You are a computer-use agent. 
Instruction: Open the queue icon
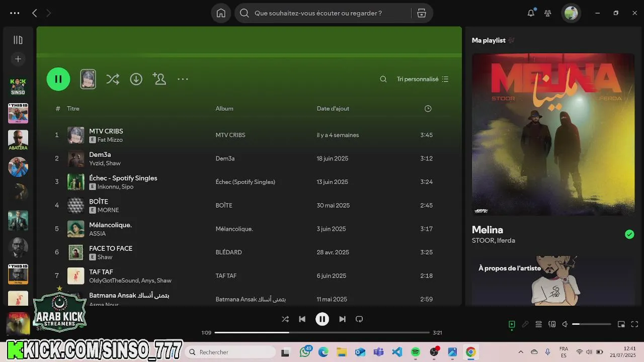pos(538,324)
